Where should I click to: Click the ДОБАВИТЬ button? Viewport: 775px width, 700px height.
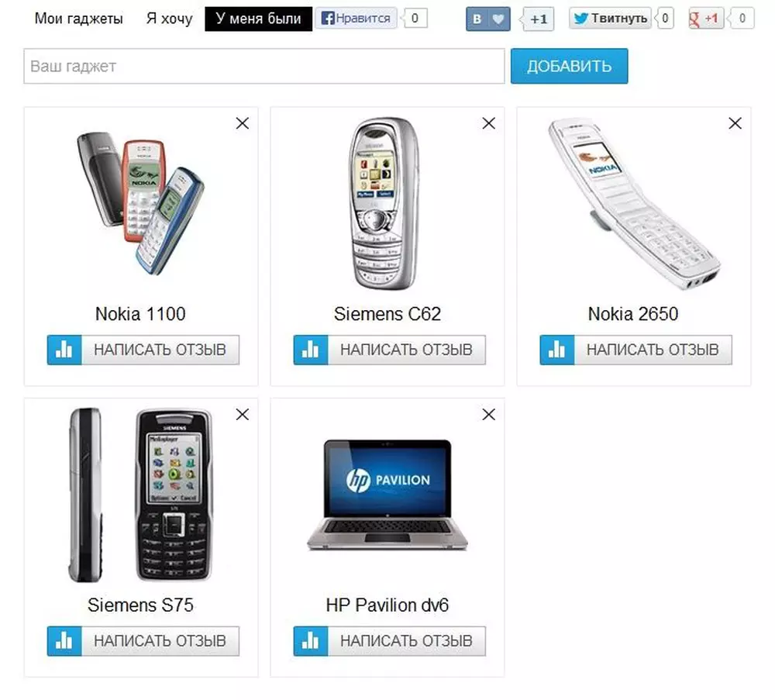(x=570, y=66)
